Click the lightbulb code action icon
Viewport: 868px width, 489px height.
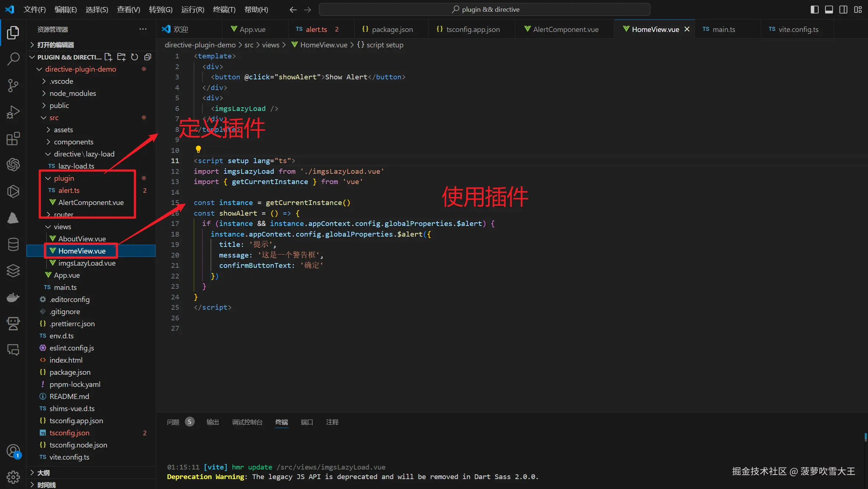198,149
